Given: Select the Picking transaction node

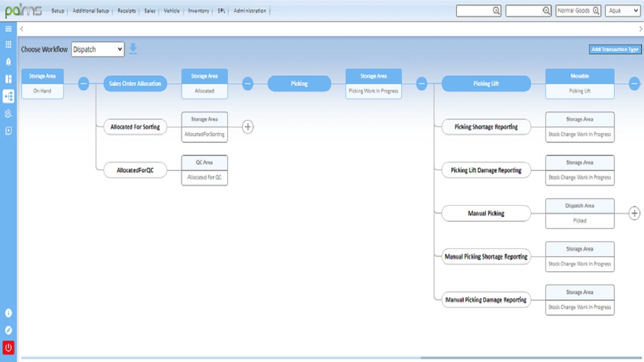Looking at the screenshot, I should tap(299, 84).
